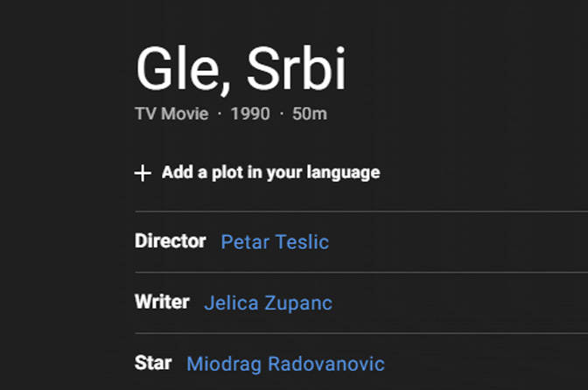
Task: Click the 50m runtime text
Action: pos(310,114)
